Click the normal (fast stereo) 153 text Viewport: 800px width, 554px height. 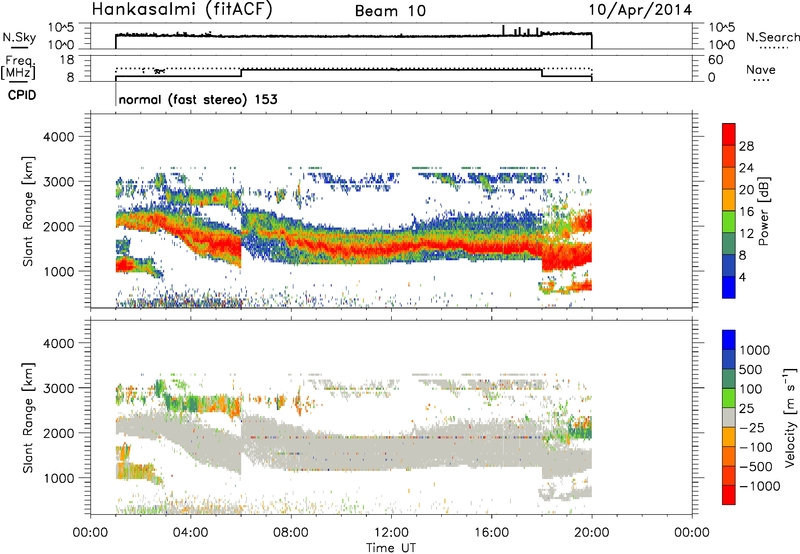click(x=198, y=99)
